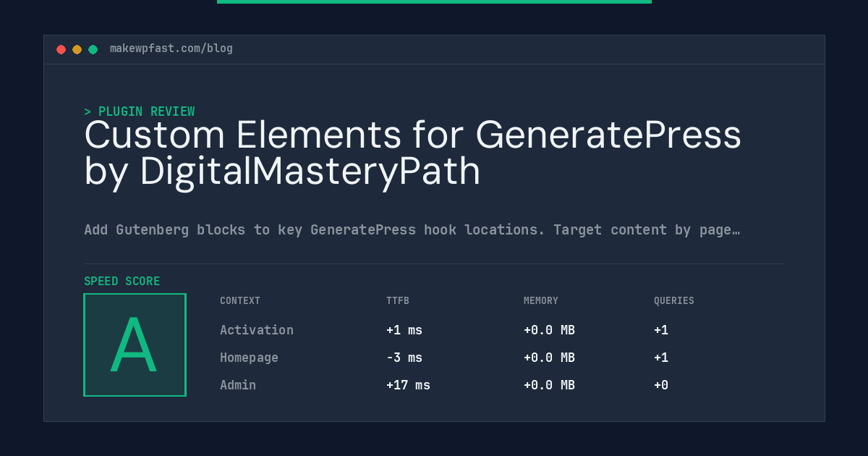The image size is (868, 456).
Task: Click the makewpfast.com/blog address text
Action: pos(171,48)
